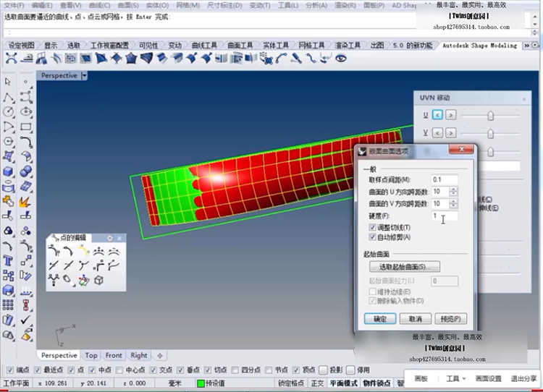543x392 pixels.
Task: Click U slider handle in UVN panel
Action: pos(490,116)
